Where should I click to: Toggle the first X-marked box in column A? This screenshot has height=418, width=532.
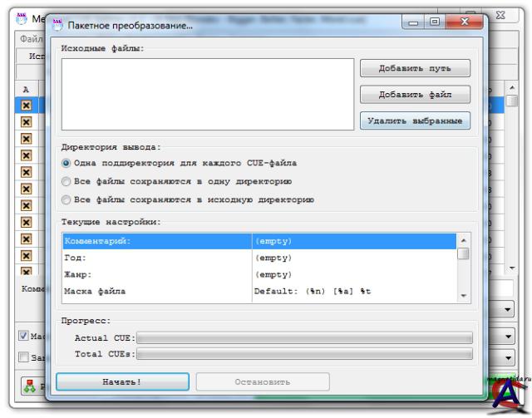click(x=26, y=106)
